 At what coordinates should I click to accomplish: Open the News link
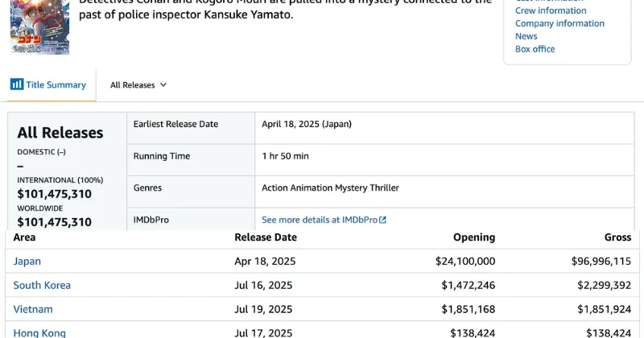[526, 36]
